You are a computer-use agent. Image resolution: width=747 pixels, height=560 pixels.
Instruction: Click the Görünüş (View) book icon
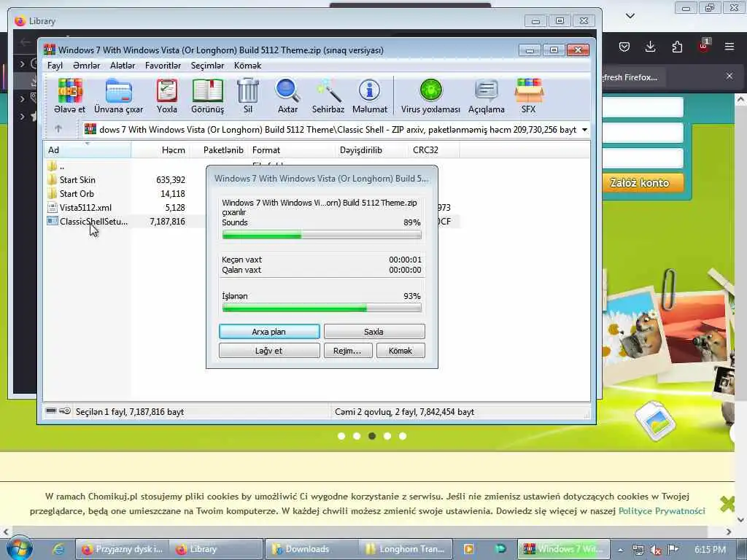click(207, 96)
